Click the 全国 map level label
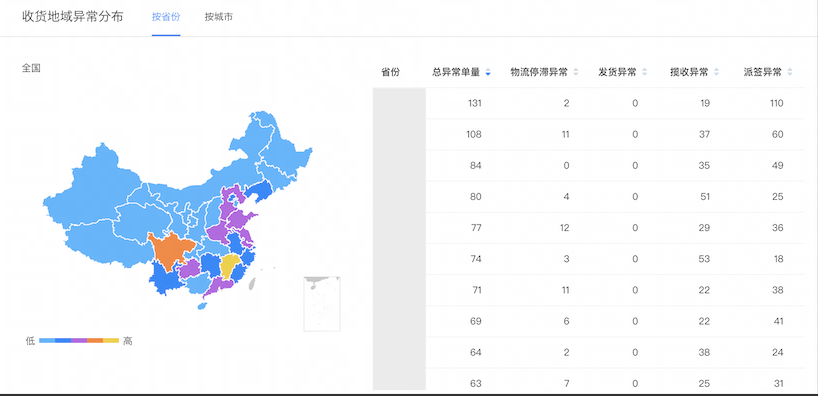 [x=31, y=68]
